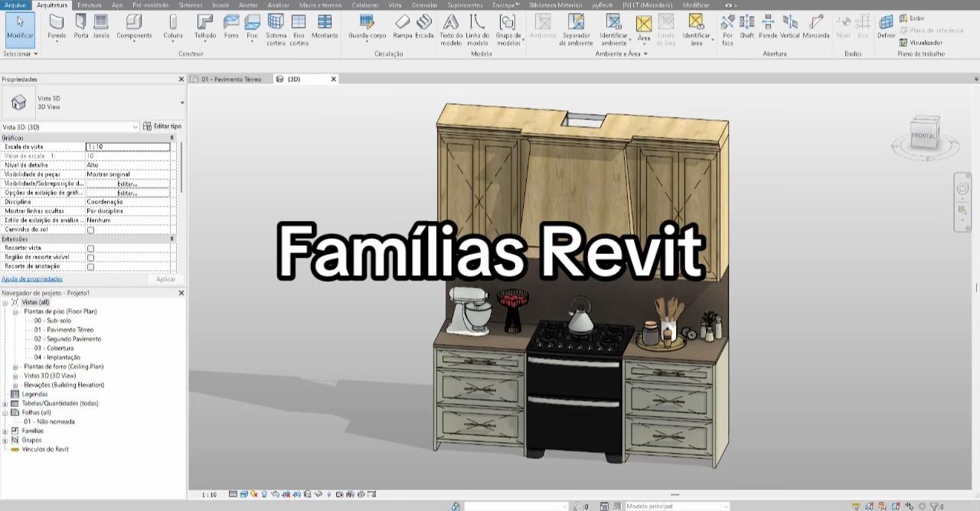Screen dimensions: 980x511
Task: Activate the Telhado roof tool
Action: (205, 26)
